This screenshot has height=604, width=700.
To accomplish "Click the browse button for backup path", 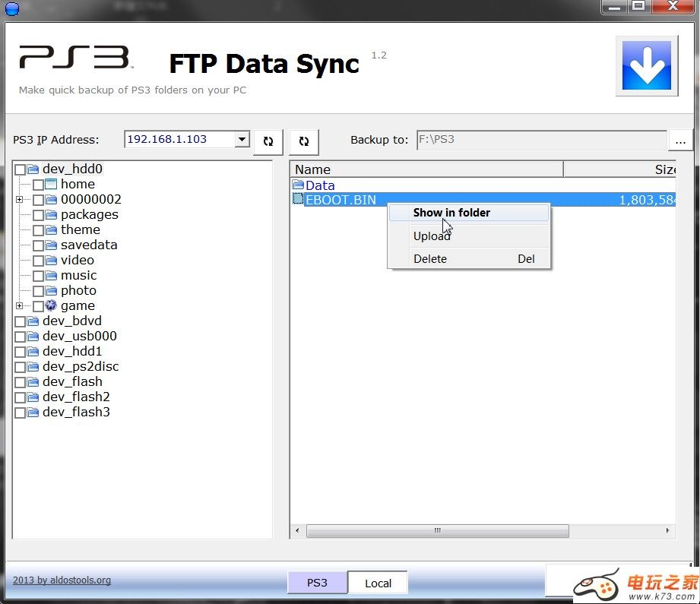I will (x=680, y=141).
